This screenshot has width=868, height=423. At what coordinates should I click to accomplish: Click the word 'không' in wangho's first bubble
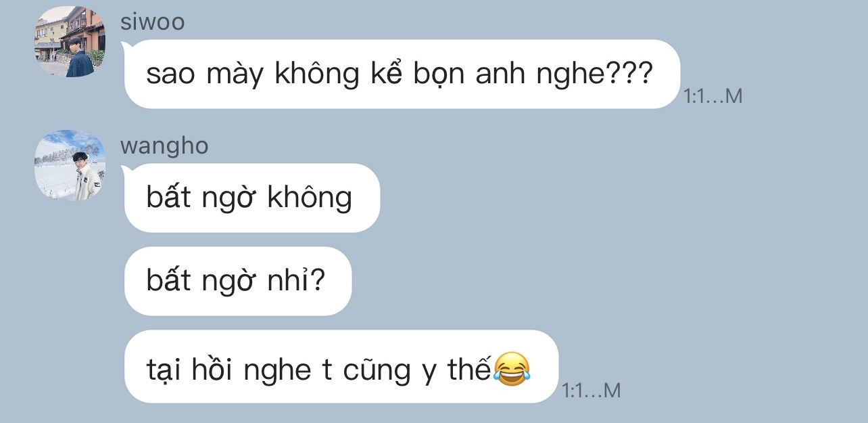[310, 198]
